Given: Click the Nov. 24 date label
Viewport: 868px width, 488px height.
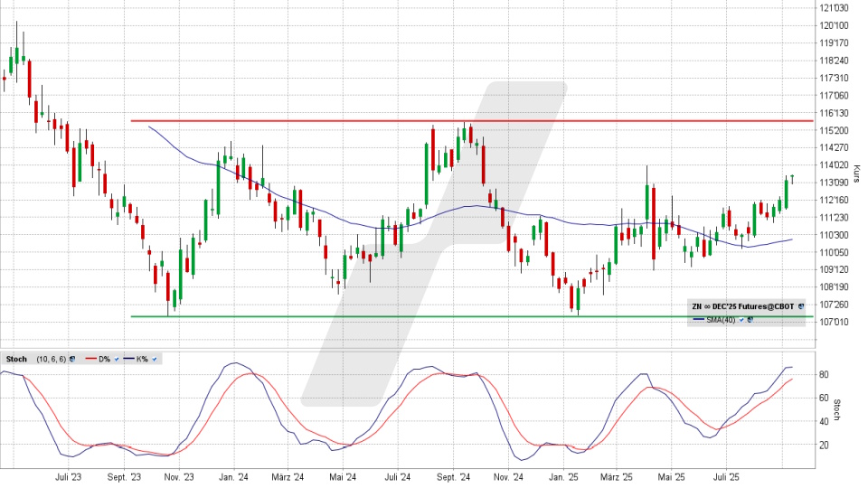Looking at the screenshot, I should (508, 477).
